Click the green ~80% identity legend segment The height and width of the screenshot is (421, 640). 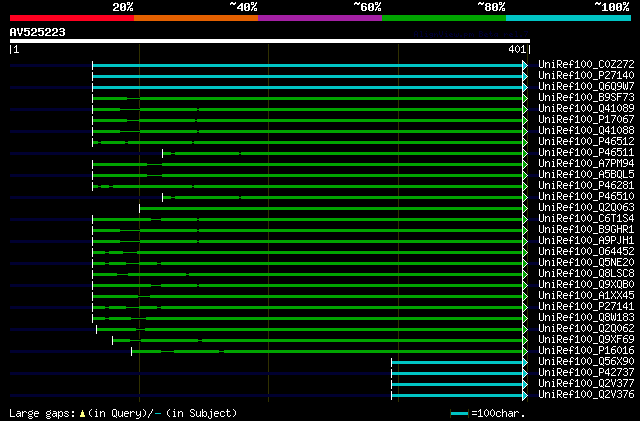click(x=444, y=18)
